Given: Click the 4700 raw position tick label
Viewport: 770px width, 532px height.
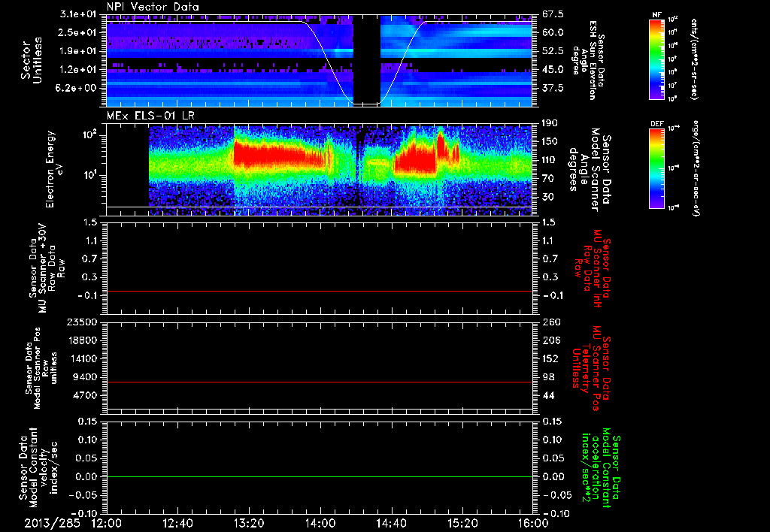Looking at the screenshot, I should click(86, 395).
